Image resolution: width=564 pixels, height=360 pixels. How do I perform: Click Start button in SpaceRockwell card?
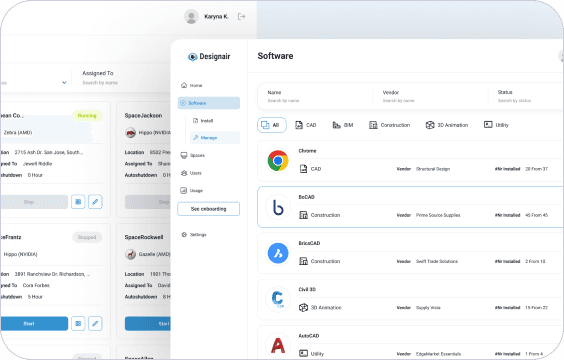148,323
